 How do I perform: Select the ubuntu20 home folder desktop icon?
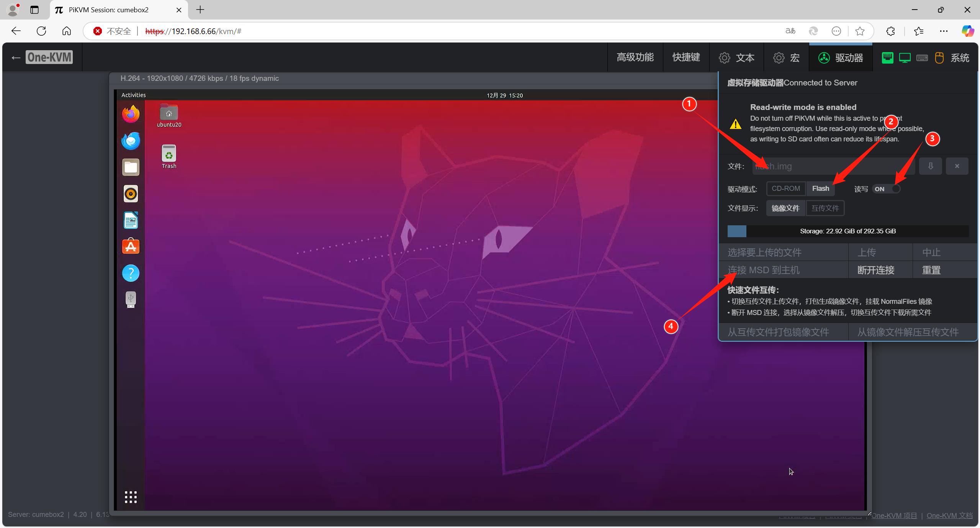pos(169,115)
